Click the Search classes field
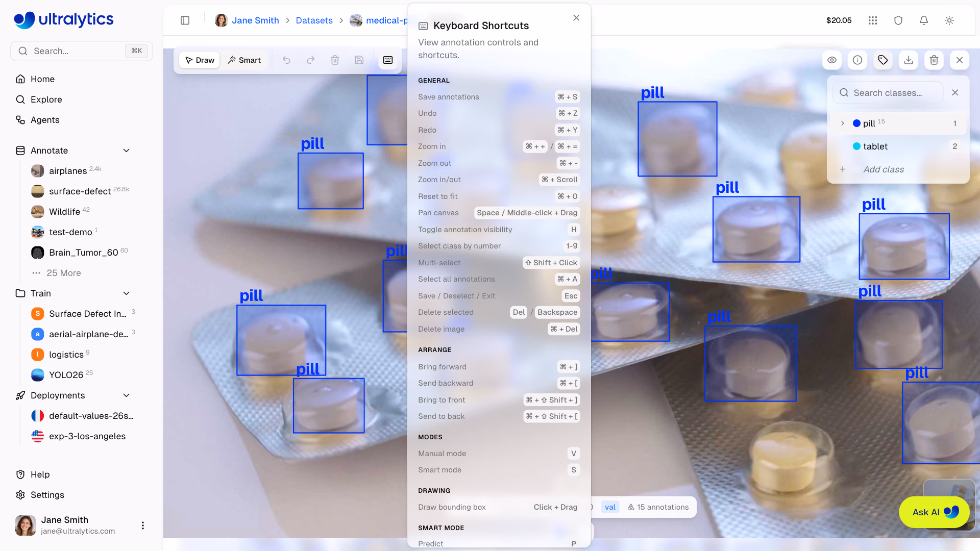 pos(888,93)
